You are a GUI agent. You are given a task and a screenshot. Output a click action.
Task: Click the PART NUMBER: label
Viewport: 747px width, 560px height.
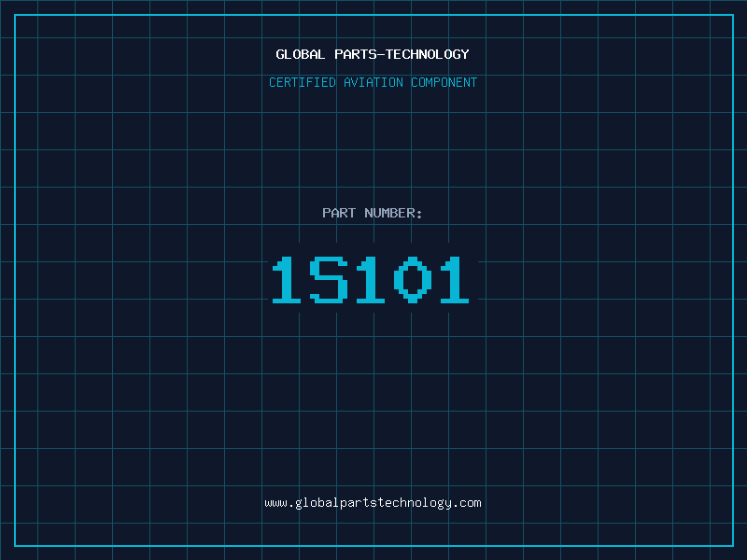click(x=373, y=213)
